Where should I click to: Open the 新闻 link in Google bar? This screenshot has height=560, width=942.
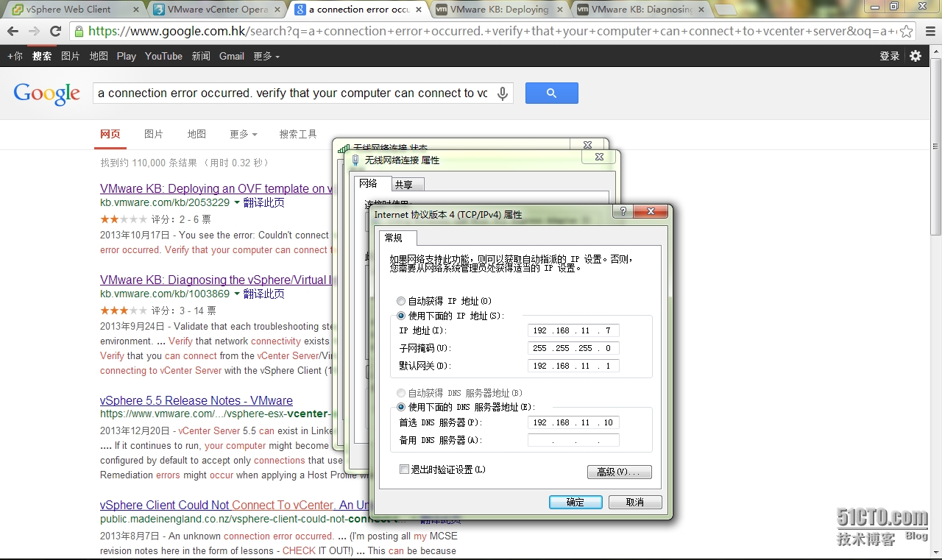[201, 56]
